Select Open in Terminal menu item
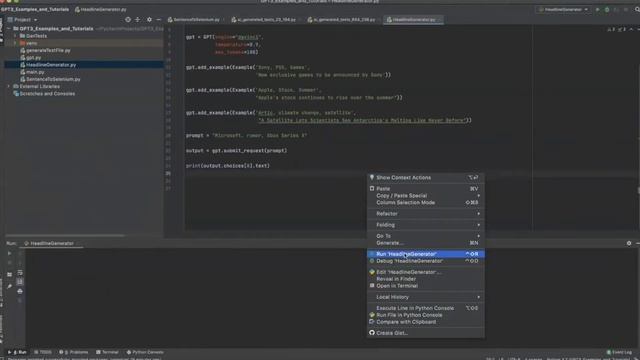The image size is (640, 360). pos(426,286)
